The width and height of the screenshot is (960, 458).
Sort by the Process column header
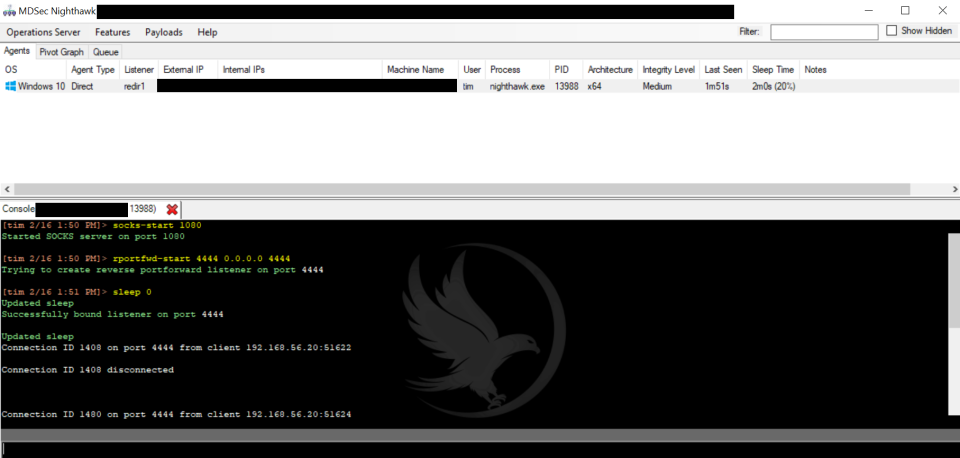click(x=505, y=70)
